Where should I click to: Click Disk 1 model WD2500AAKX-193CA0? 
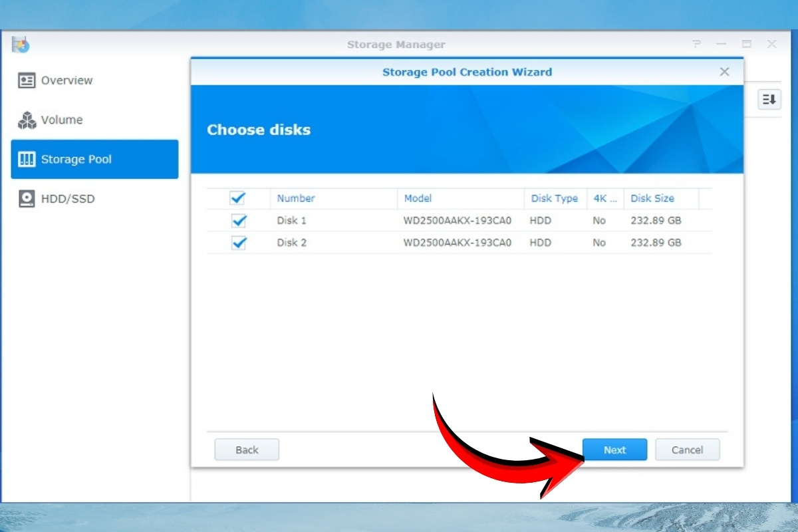pos(458,221)
